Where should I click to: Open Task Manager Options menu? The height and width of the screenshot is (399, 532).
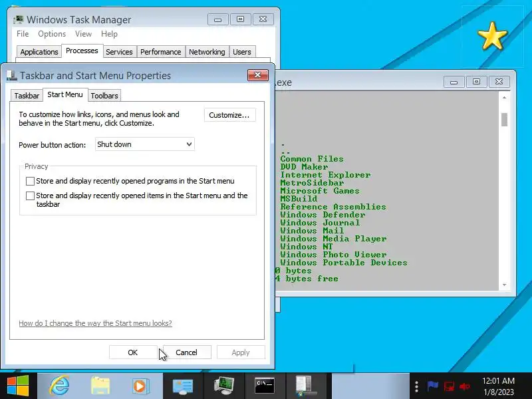click(x=52, y=34)
